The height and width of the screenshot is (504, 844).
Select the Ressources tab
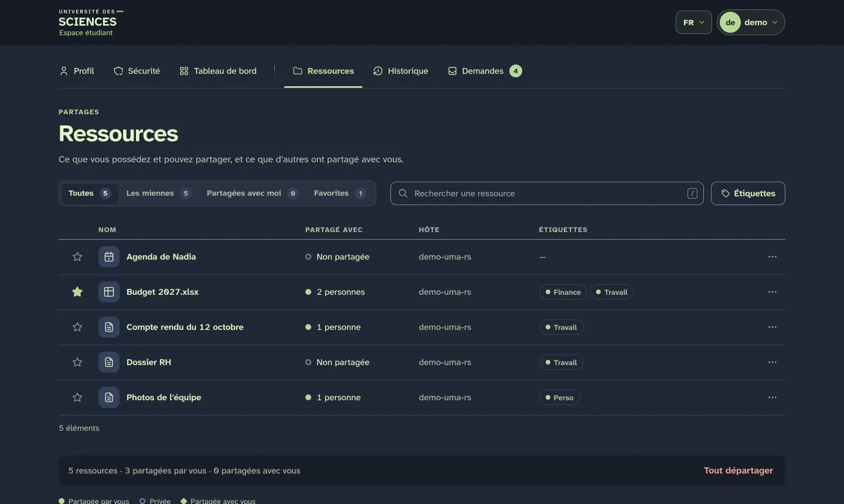point(324,71)
